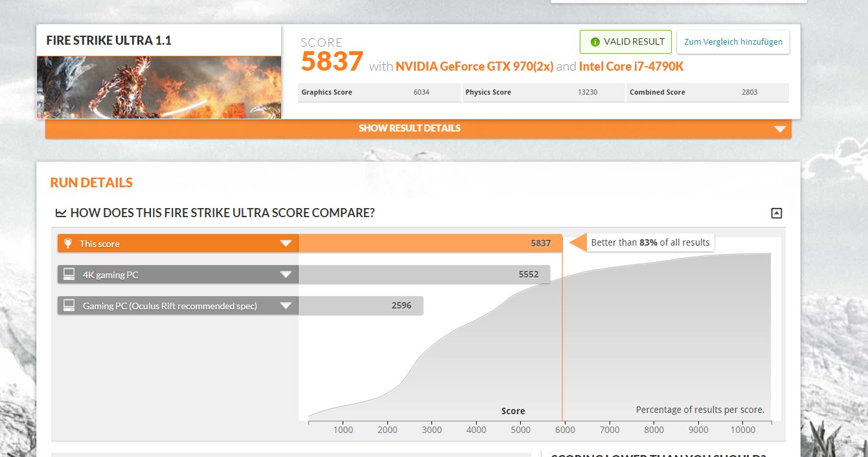Click the main score 5837
Viewport: 868px width, 457px height.
[x=332, y=62]
